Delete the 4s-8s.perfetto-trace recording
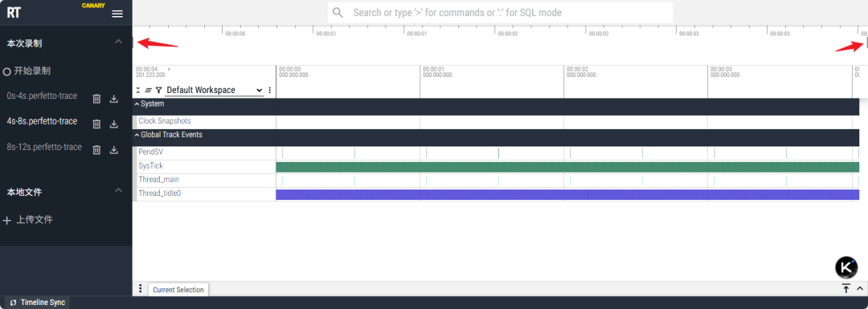The image size is (868, 309). pos(96,124)
